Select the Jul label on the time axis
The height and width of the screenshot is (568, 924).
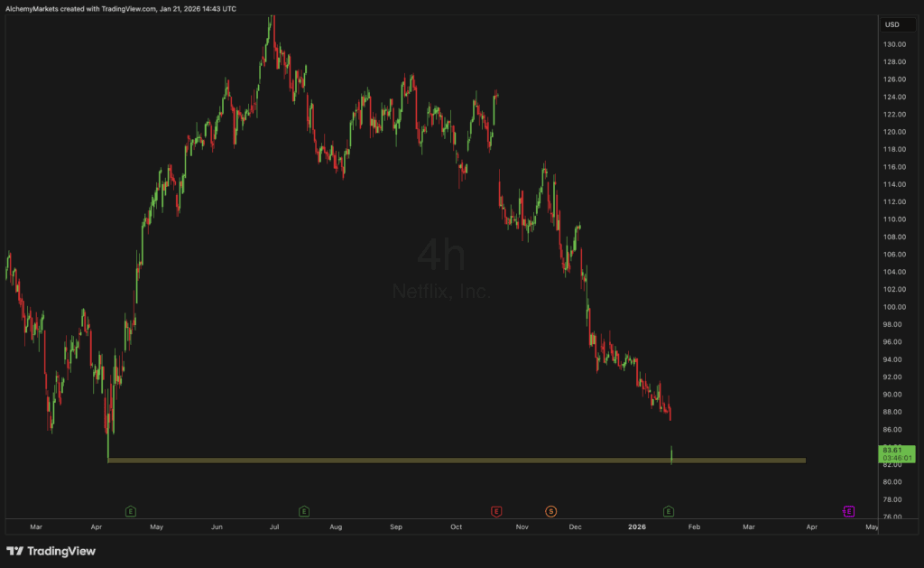pyautogui.click(x=274, y=526)
